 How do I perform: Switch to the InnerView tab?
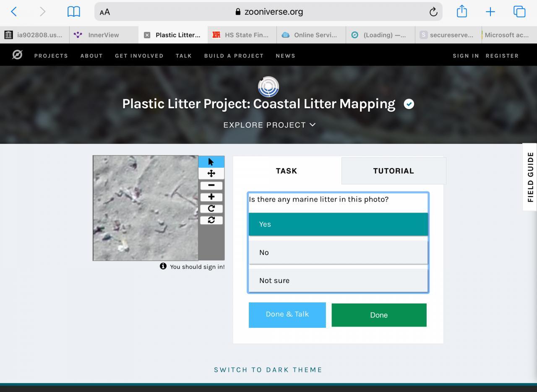pyautogui.click(x=104, y=35)
